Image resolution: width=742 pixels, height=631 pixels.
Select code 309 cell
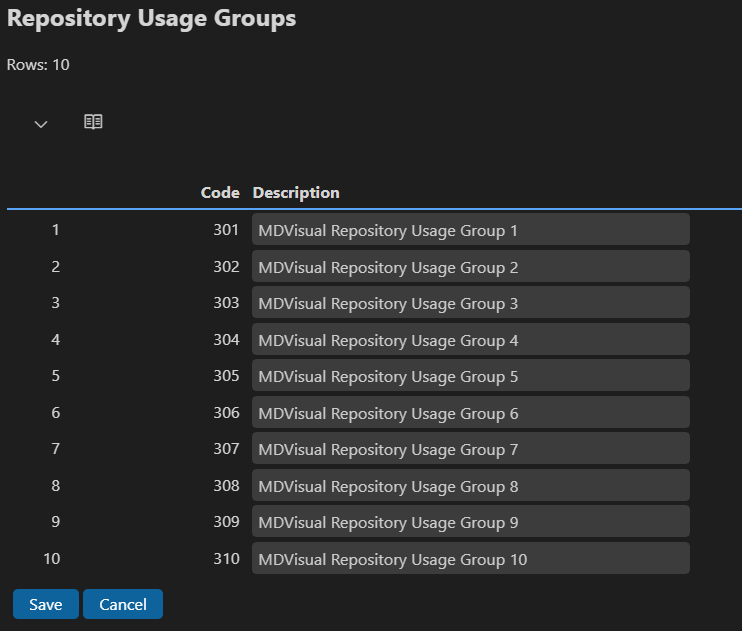(226, 521)
